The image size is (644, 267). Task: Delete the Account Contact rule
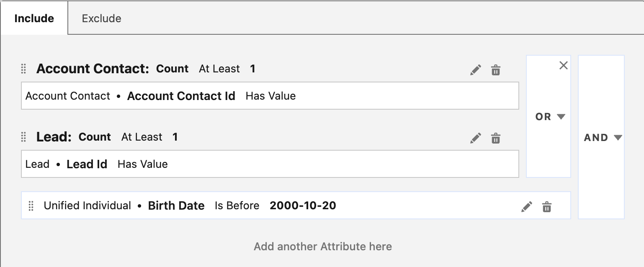click(496, 70)
